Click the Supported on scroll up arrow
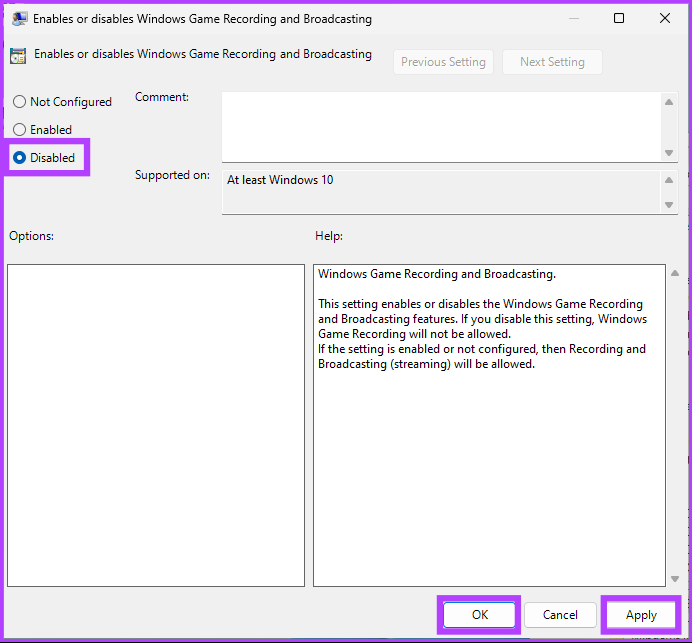Viewport: 692px width, 643px height. pyautogui.click(x=669, y=180)
